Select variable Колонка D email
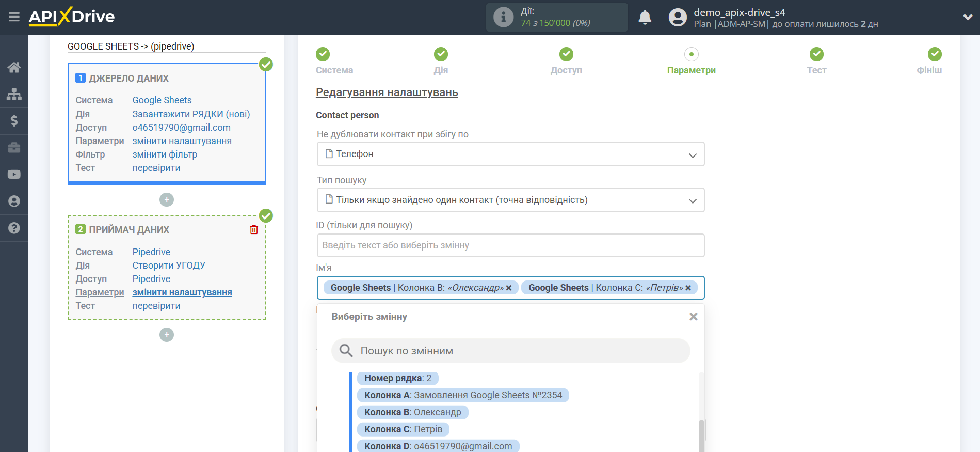980x452 pixels. coord(438,446)
